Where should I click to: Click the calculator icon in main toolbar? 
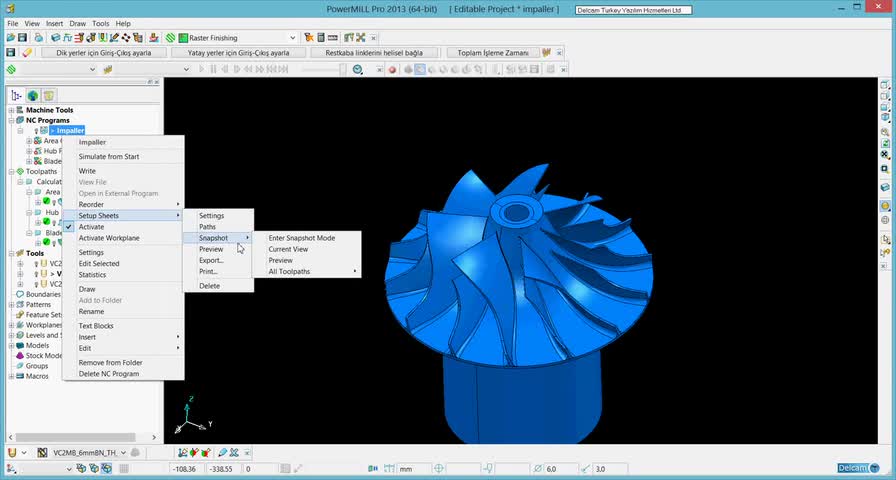click(x=321, y=38)
